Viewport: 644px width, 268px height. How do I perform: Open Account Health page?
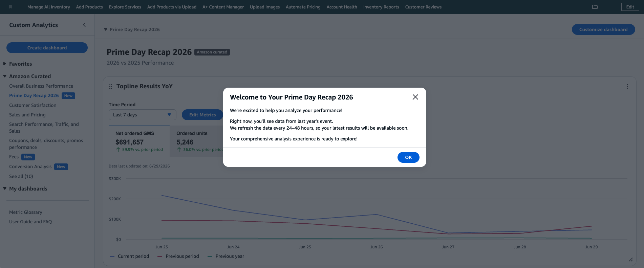342,7
